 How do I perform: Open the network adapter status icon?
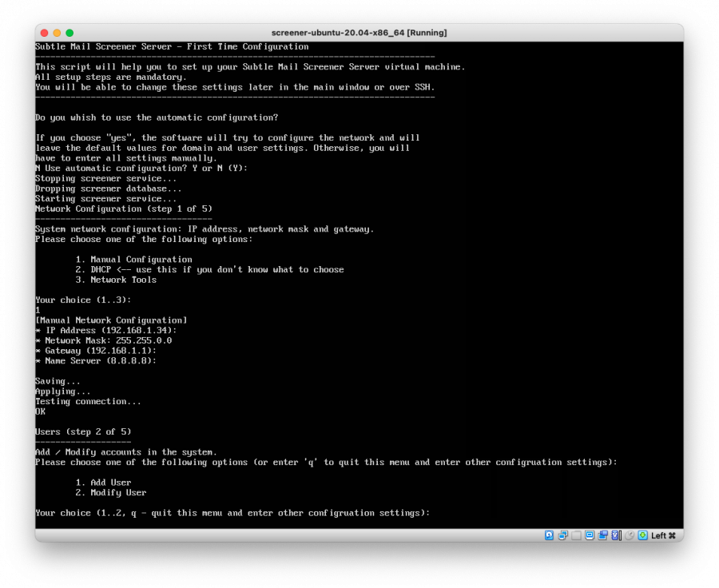pos(562,535)
